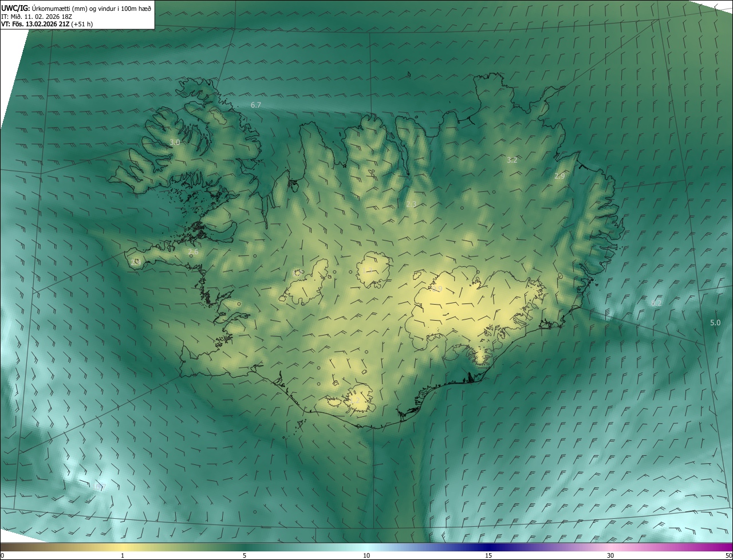Click the 1.2 value on the southern glacier
The height and width of the screenshot is (560, 733).
coord(356,400)
